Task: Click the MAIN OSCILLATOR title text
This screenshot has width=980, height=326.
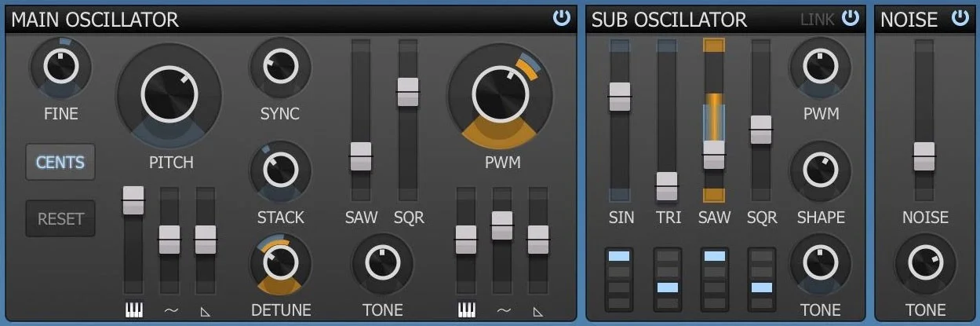Action: click(x=95, y=20)
